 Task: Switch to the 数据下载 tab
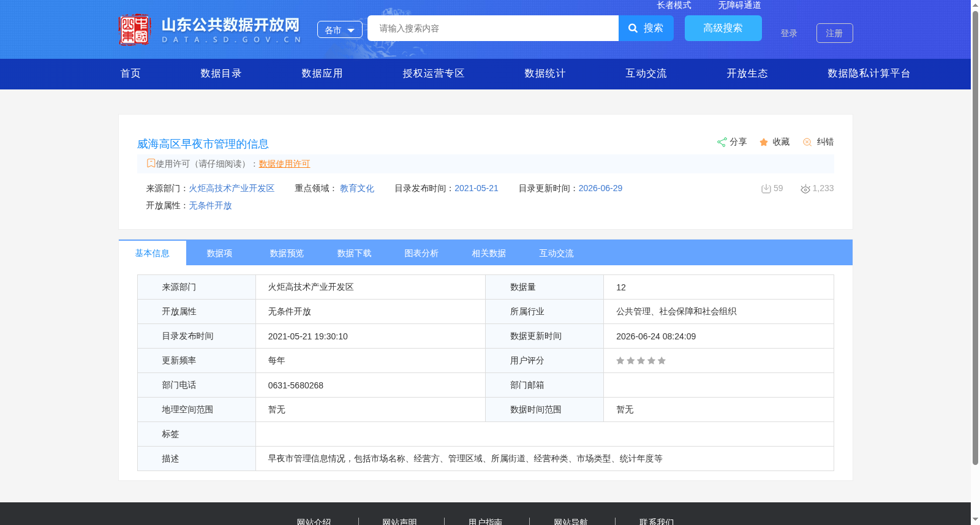click(355, 253)
